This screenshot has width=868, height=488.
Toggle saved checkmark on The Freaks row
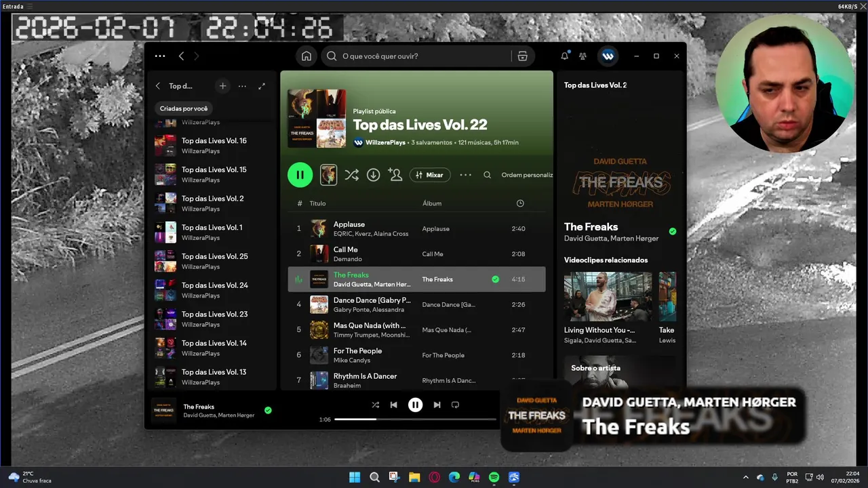(495, 279)
